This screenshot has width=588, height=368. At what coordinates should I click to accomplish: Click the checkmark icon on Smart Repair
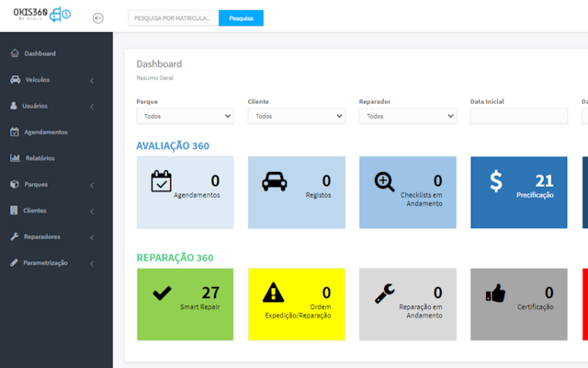tap(162, 293)
